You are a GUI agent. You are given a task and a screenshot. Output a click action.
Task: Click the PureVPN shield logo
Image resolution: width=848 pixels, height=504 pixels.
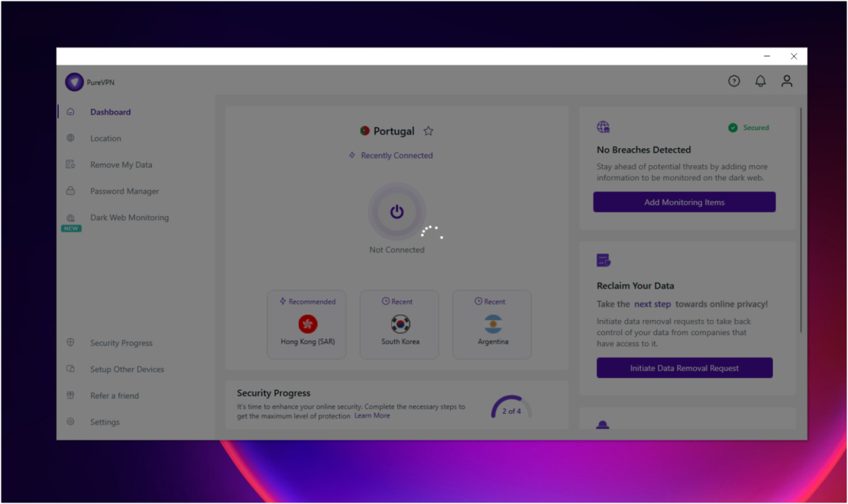[x=73, y=82]
